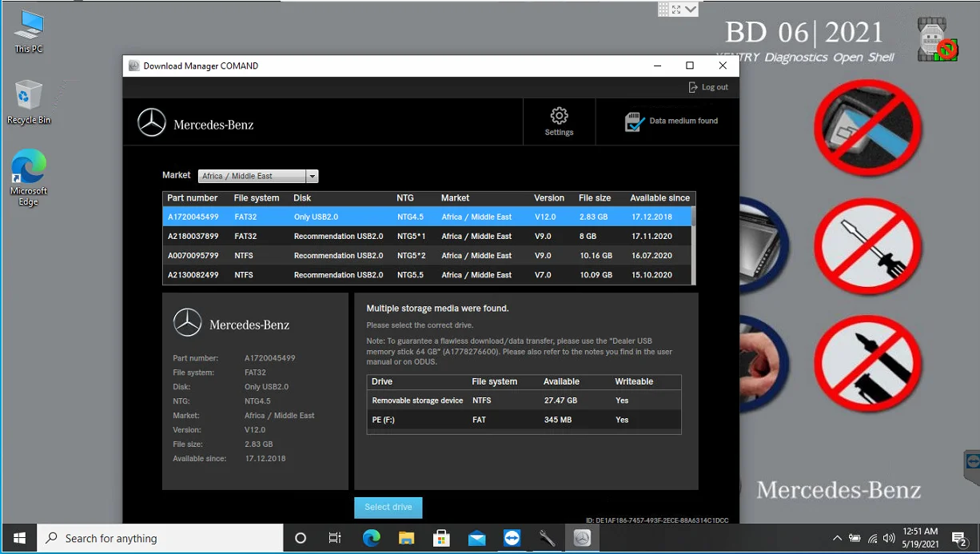Image resolution: width=980 pixels, height=554 pixels.
Task: Maximize the Download Manager COMAND window
Action: click(690, 66)
